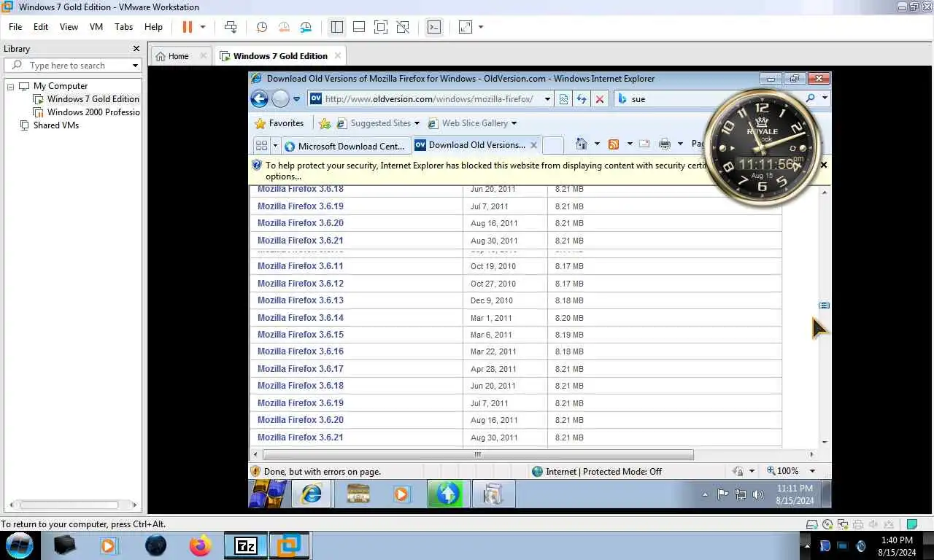Image resolution: width=934 pixels, height=560 pixels.
Task: Click the compatibility view icon
Action: point(563,99)
